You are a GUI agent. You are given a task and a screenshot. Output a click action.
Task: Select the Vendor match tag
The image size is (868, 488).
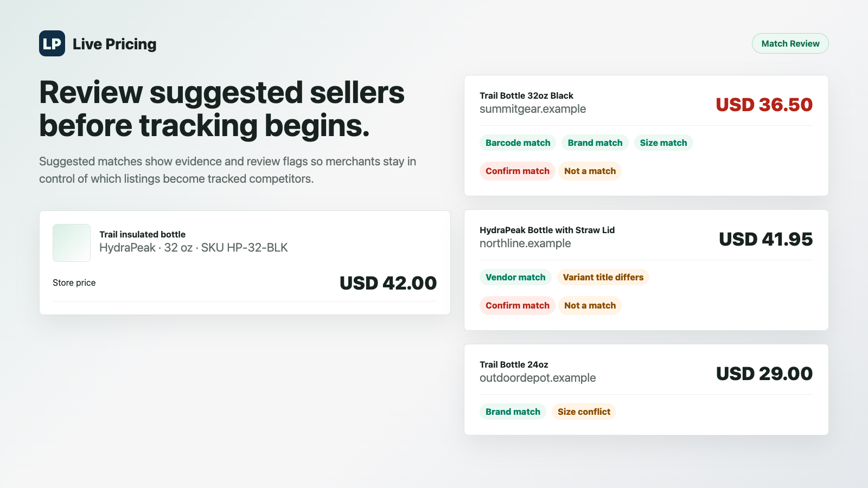point(515,277)
